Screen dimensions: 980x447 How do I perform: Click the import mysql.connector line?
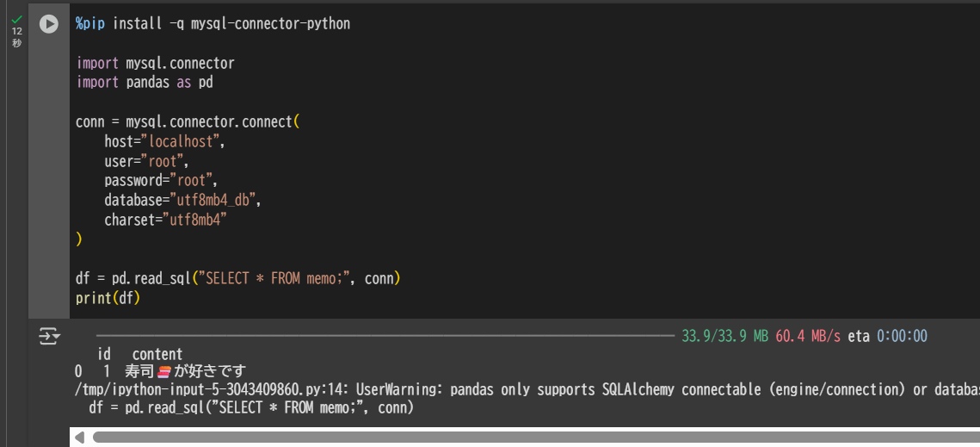click(155, 63)
